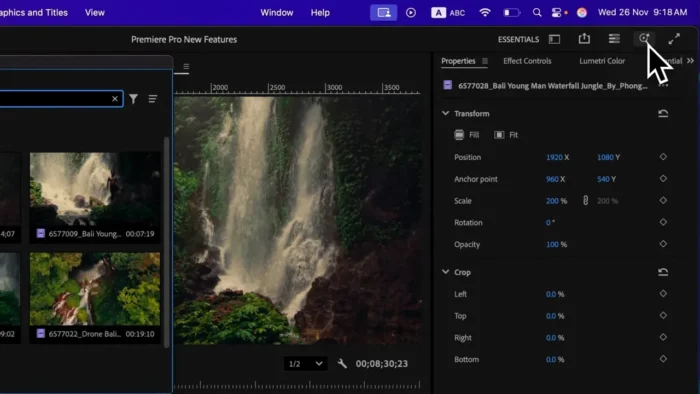The width and height of the screenshot is (700, 394).
Task: Open Spotlight search in menu bar
Action: coord(537,12)
